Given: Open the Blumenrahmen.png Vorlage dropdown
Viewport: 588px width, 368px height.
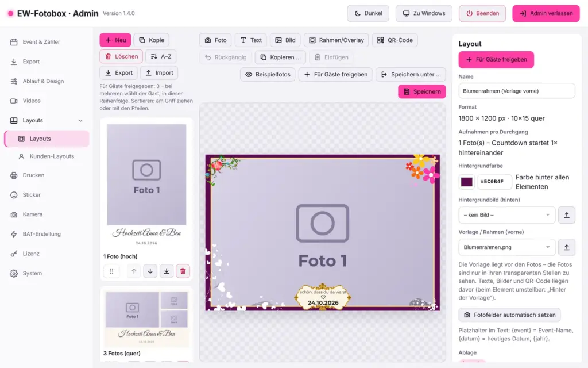Looking at the screenshot, I should tap(506, 247).
